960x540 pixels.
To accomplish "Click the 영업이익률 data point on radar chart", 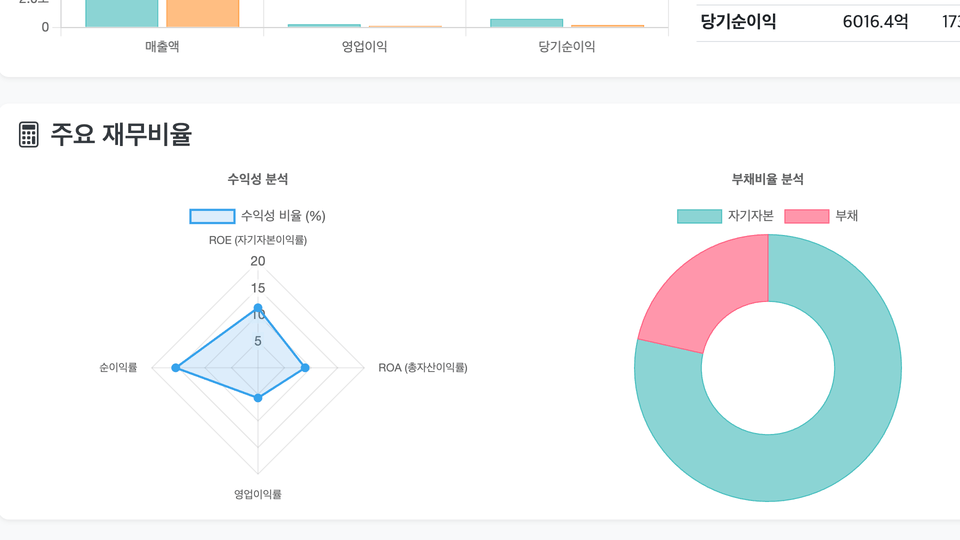I will 258,398.
